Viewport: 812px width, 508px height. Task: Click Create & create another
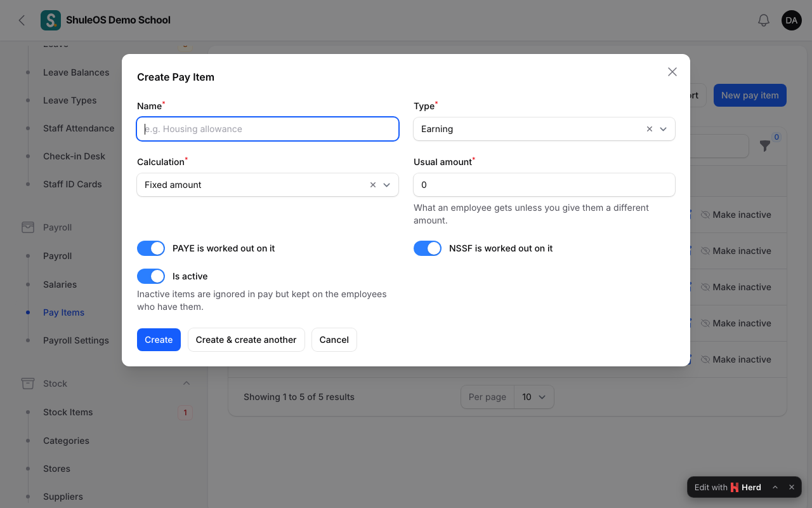[246, 340]
